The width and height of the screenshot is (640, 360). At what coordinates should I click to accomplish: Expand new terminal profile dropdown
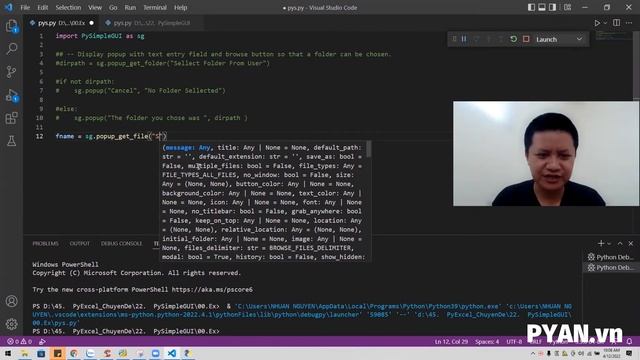[x=609, y=243]
